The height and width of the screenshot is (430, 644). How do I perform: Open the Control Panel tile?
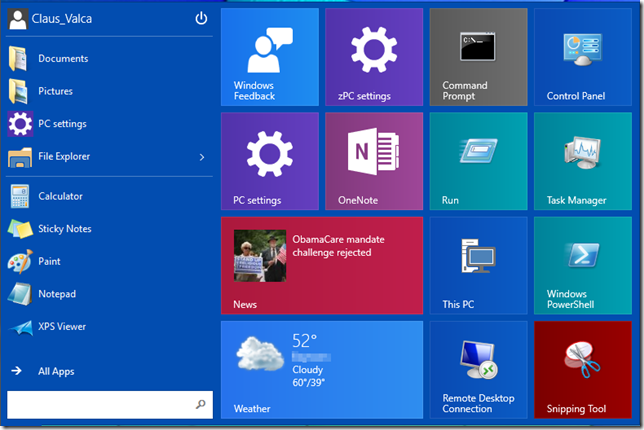(x=583, y=57)
